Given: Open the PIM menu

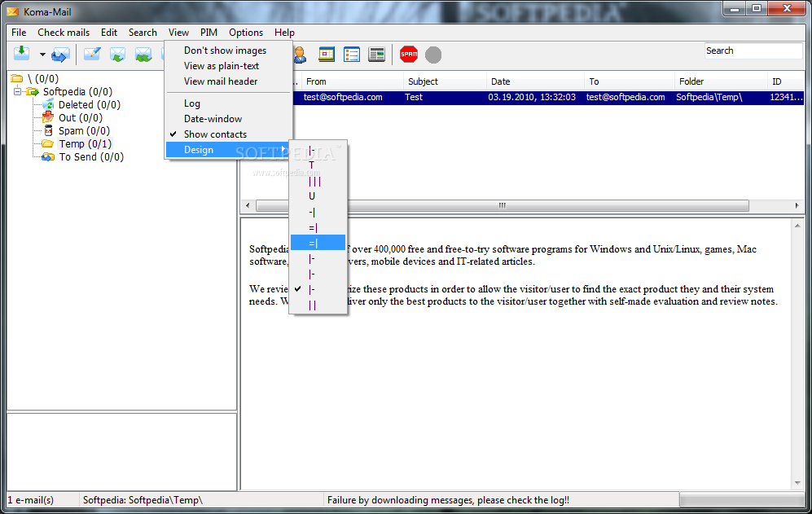Looking at the screenshot, I should coord(208,32).
